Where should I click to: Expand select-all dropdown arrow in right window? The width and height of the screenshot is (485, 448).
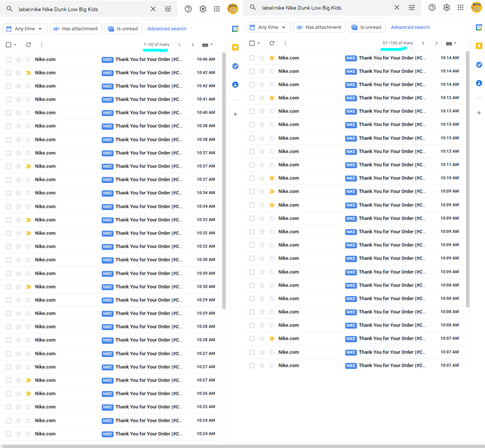(259, 43)
